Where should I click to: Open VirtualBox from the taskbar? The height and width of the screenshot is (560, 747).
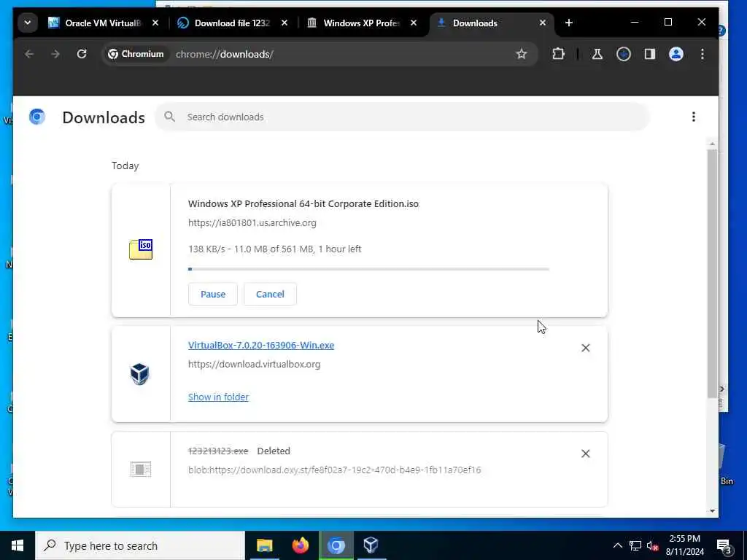tap(371, 545)
